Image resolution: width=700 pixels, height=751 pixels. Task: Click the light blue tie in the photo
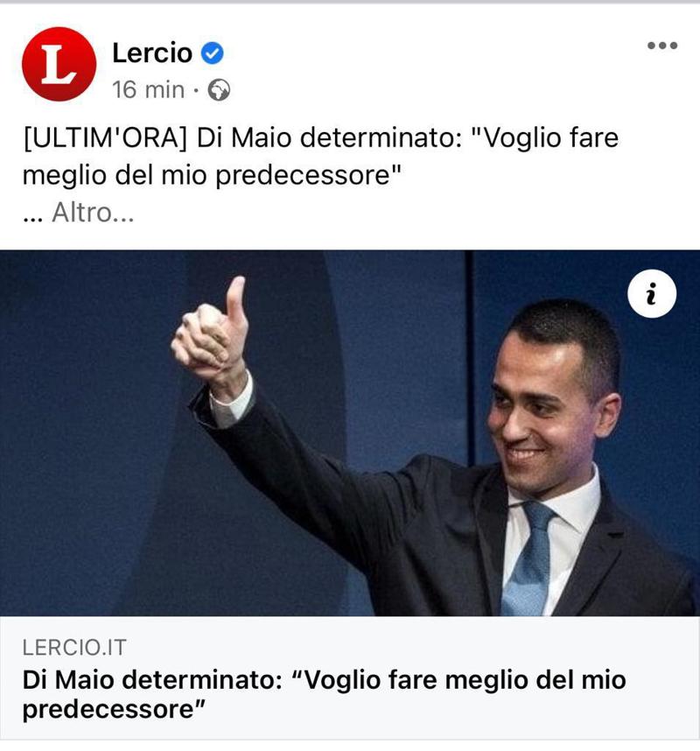530,558
